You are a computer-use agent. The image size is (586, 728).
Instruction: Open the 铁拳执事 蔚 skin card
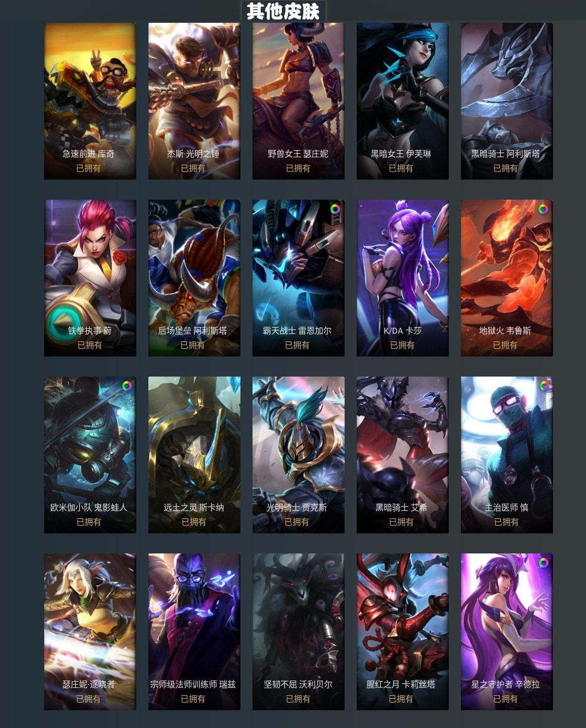[90, 278]
